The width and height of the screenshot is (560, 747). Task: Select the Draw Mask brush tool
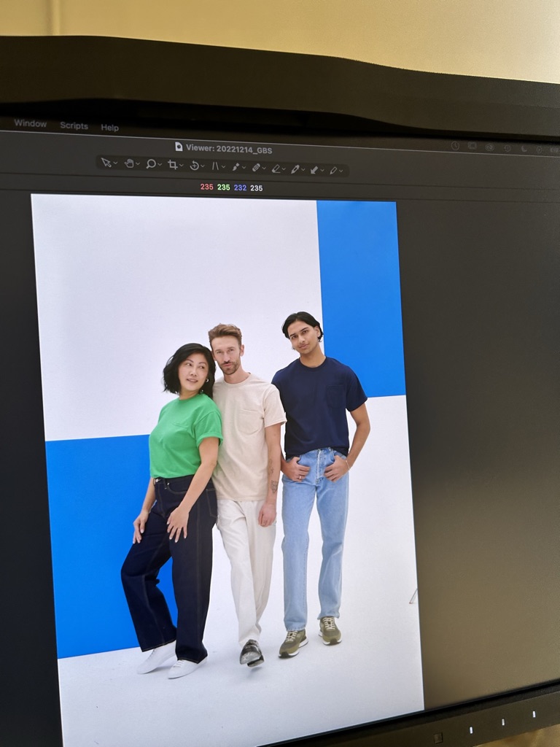(236, 167)
